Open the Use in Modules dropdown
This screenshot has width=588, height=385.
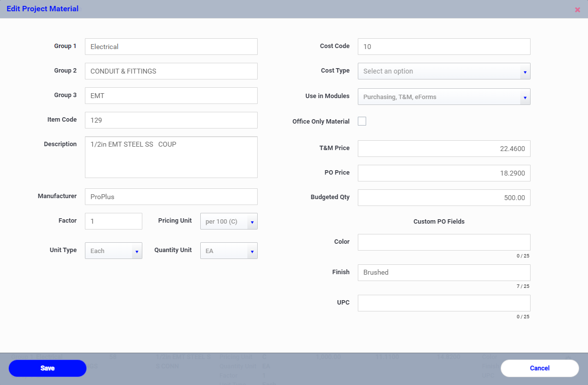click(x=444, y=97)
